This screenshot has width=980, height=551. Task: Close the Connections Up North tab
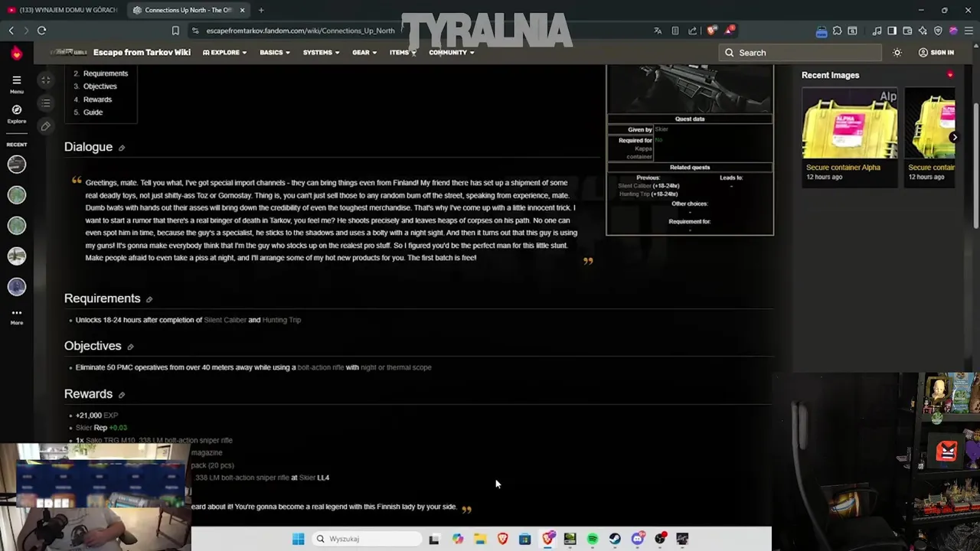[x=243, y=10]
